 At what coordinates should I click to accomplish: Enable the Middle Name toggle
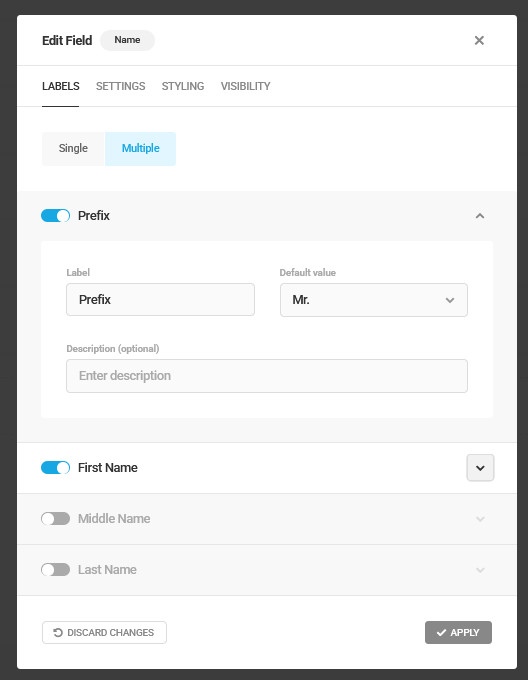click(55, 519)
